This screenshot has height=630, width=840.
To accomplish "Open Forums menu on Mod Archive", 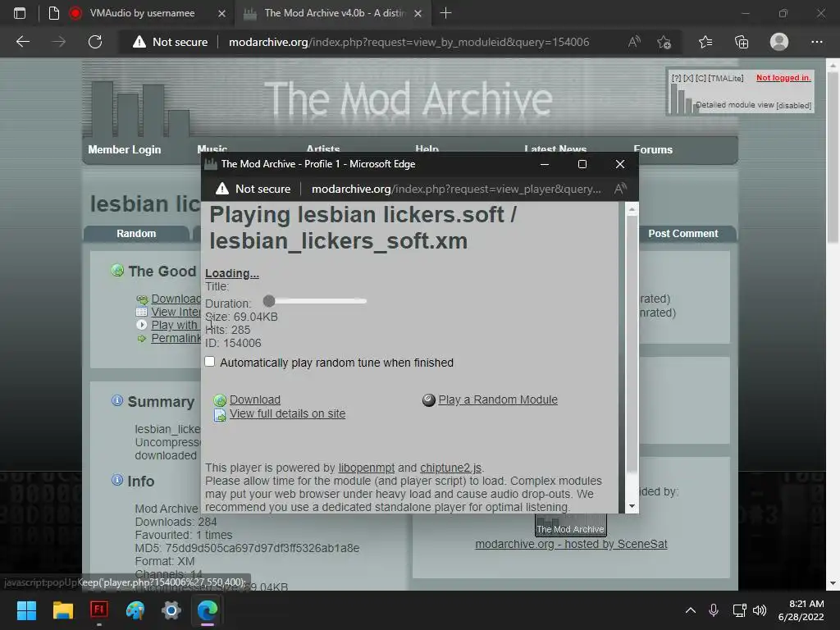I will (x=652, y=149).
